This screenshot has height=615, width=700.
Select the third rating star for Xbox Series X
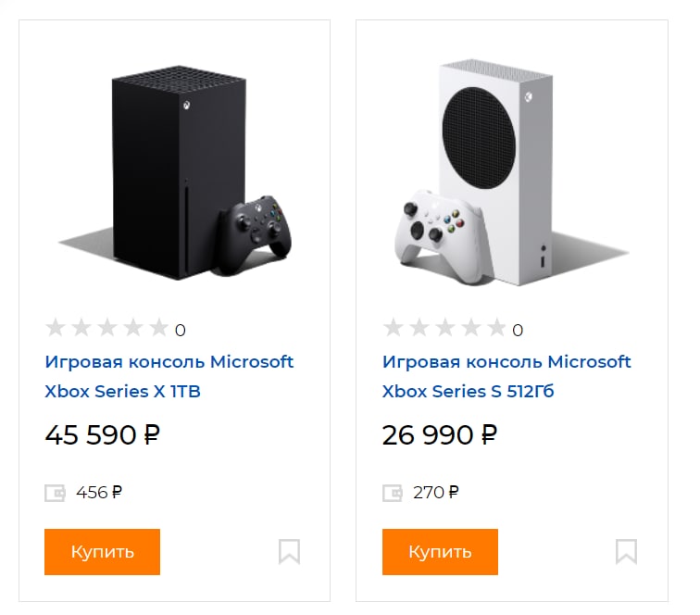tap(107, 328)
